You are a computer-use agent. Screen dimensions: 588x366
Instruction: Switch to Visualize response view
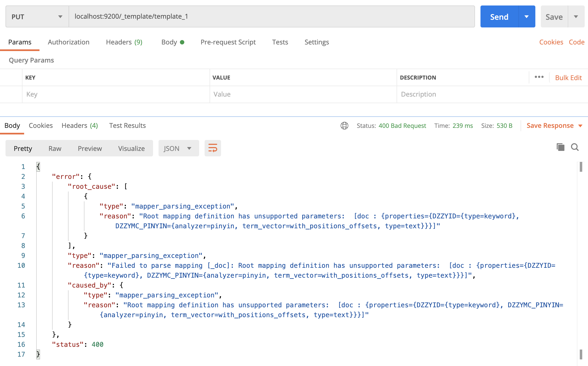(x=131, y=148)
